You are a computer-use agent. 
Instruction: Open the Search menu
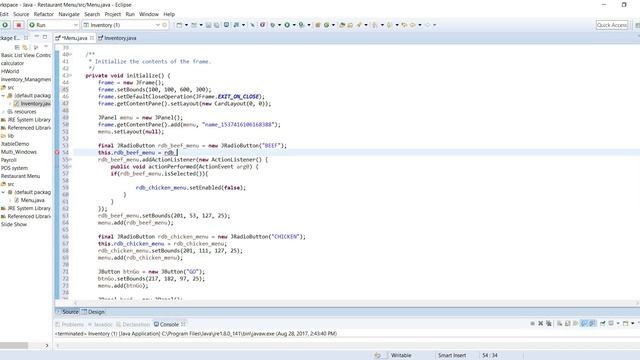point(92,14)
